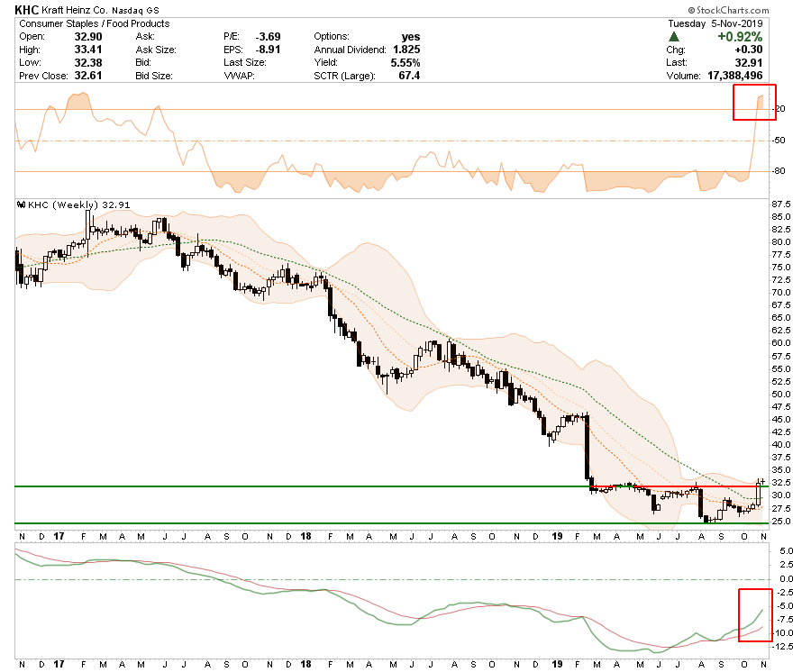Click the SCTR (Large) value 67.4
The width and height of the screenshot is (811, 672).
click(409, 76)
